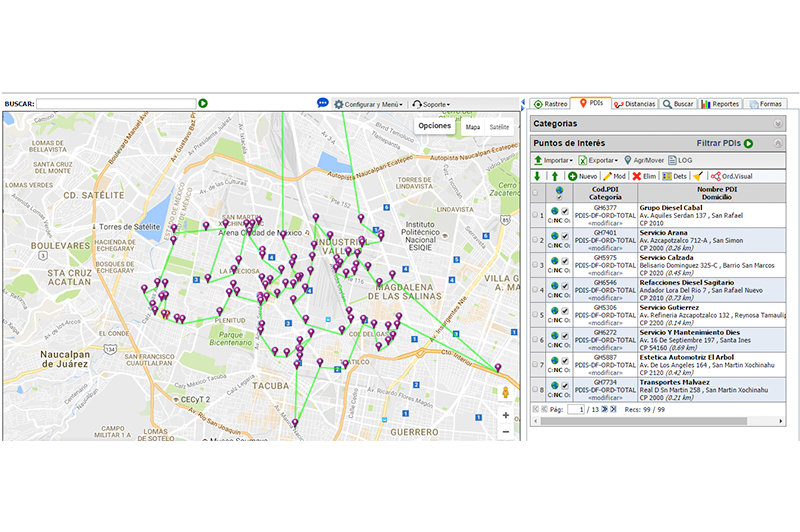This screenshot has height=532, width=800.
Task: Open the blue chat bubble icon
Action: click(x=322, y=103)
